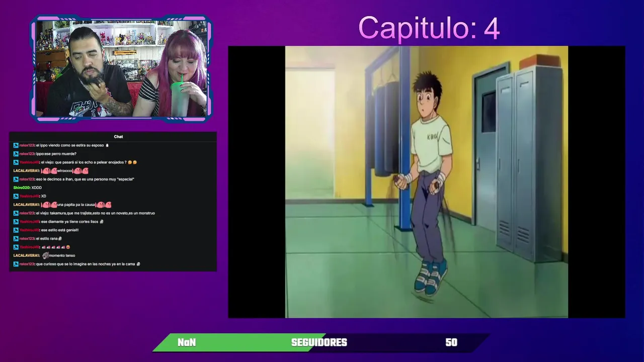Click moderator badge on "ese diamante" message
Screen dimensions: 644x362
[16, 222]
